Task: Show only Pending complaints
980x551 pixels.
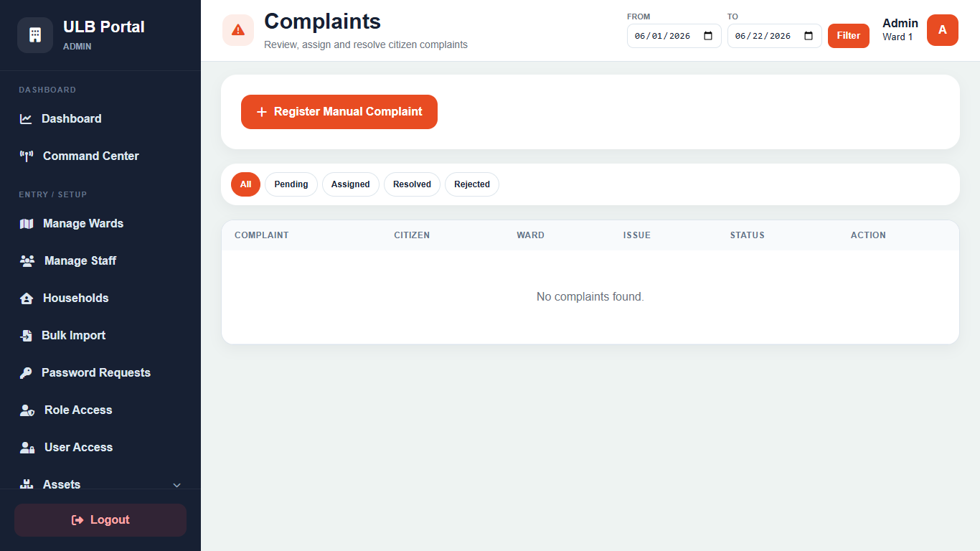Action: tap(291, 184)
